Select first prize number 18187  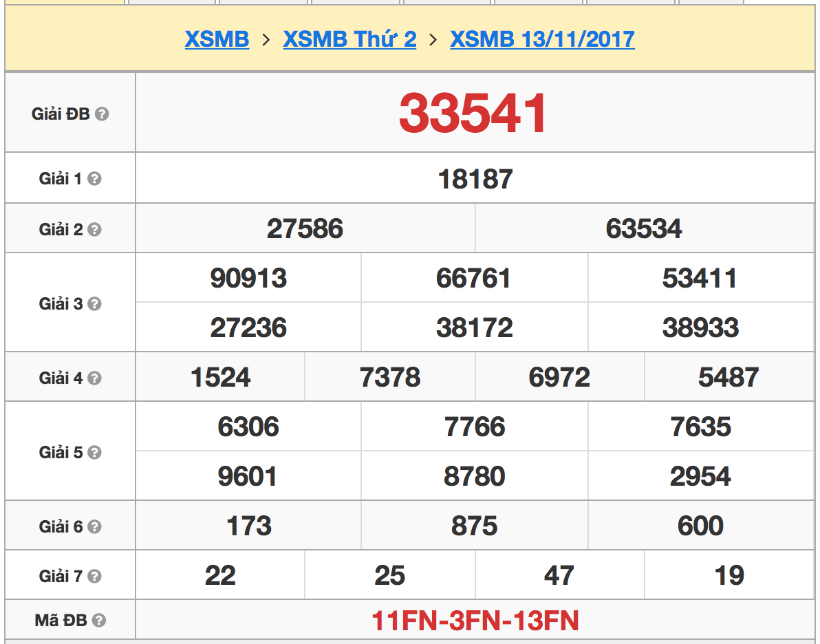[x=475, y=179]
